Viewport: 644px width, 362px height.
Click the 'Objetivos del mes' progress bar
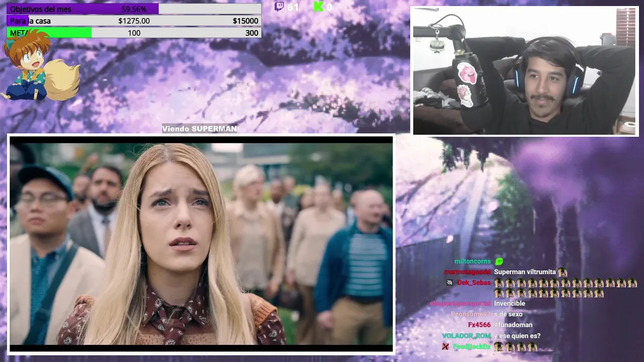point(134,9)
